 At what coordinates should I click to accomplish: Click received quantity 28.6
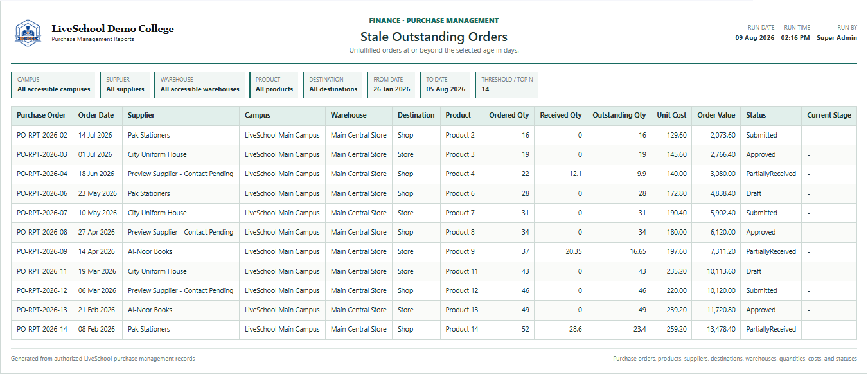click(576, 329)
